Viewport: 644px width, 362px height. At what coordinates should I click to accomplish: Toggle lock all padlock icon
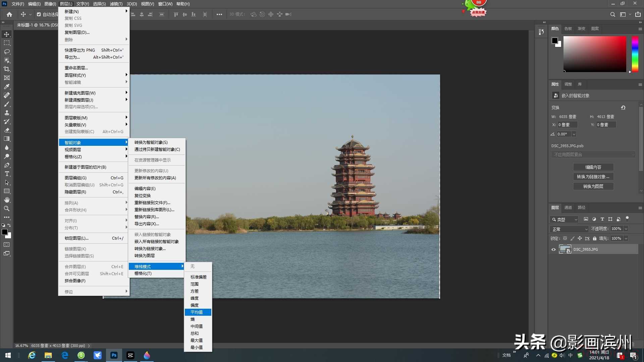594,238
